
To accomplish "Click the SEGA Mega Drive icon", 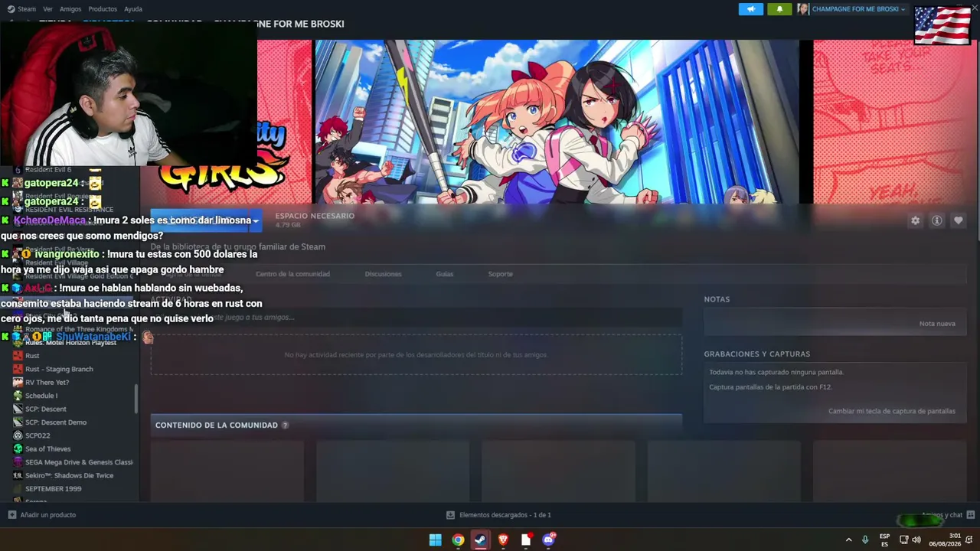I will coord(18,462).
